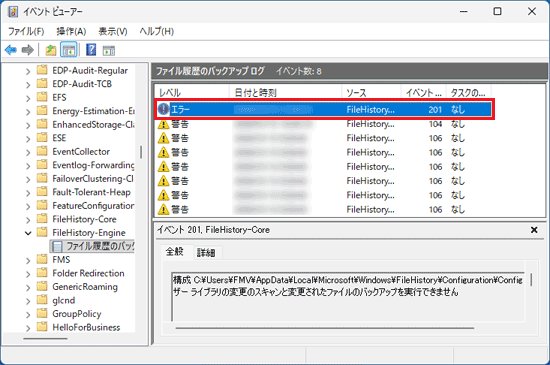The height and width of the screenshot is (365, 550).
Task: Click the tree pane vertical scrollbar thumb
Action: (141, 152)
